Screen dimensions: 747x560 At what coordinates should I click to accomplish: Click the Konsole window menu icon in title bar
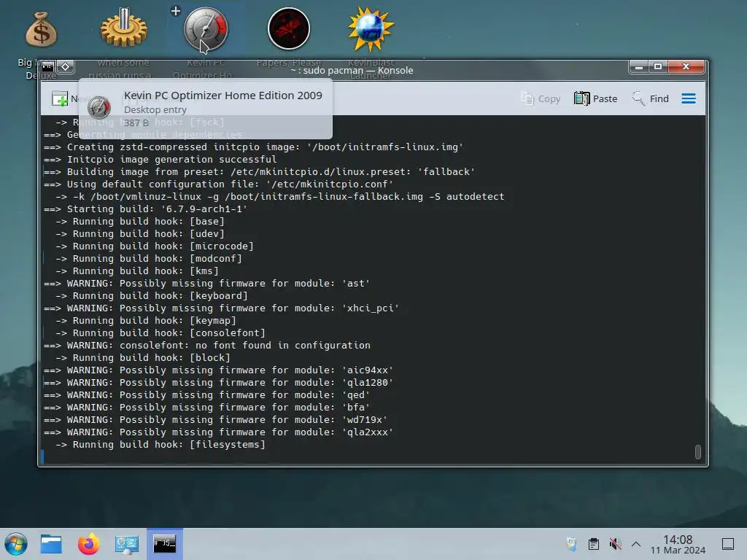tap(47, 66)
